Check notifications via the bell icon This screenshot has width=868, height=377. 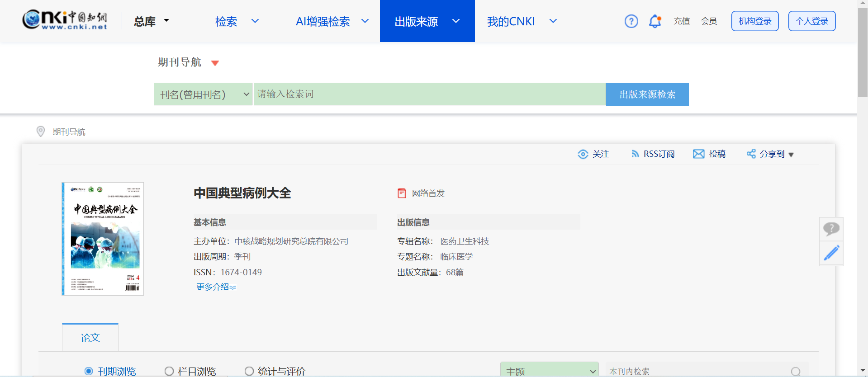tap(655, 21)
